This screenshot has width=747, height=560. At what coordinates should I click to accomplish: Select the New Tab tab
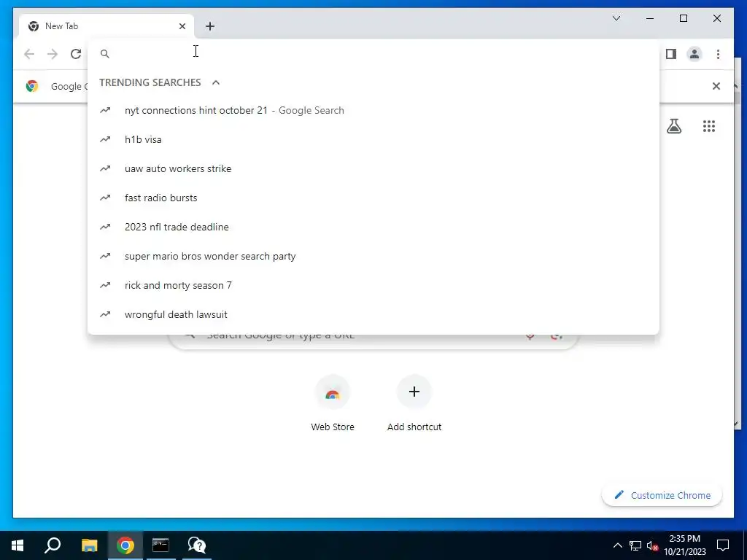tap(107, 26)
